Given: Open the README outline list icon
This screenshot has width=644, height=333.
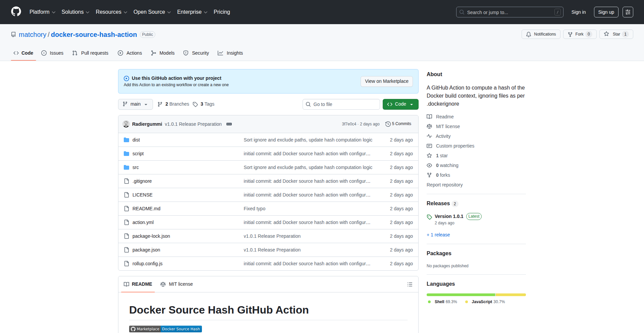Looking at the screenshot, I should [410, 284].
